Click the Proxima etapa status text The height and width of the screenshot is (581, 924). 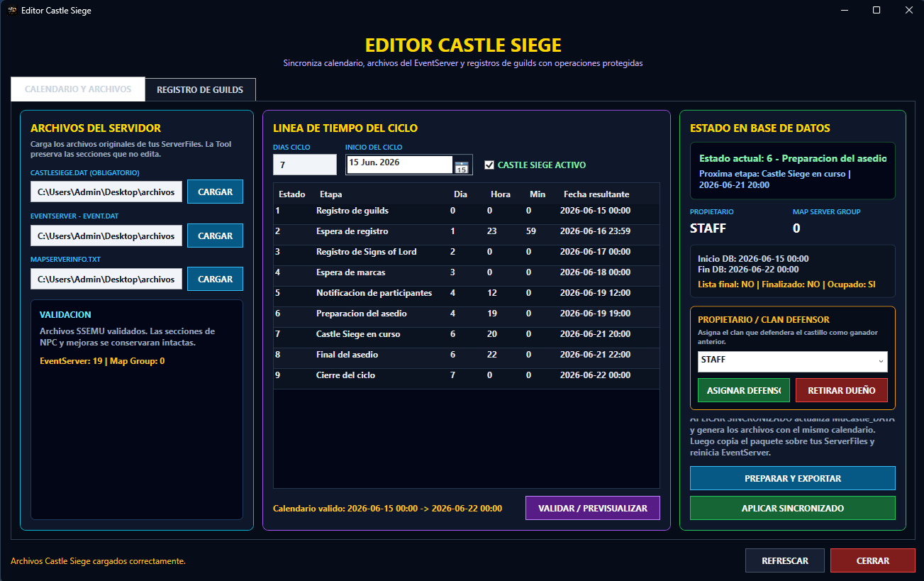tap(775, 179)
